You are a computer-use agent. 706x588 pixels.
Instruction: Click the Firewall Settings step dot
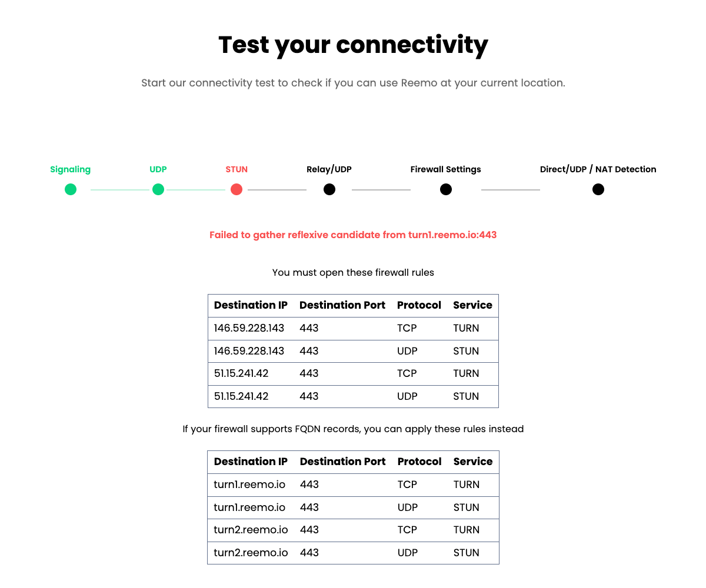tap(446, 189)
